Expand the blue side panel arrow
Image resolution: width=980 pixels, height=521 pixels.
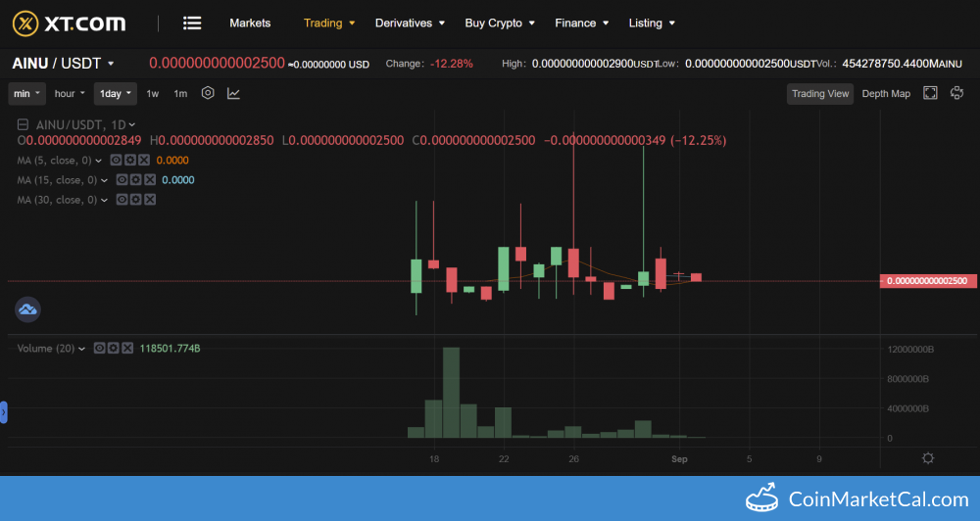tap(4, 413)
